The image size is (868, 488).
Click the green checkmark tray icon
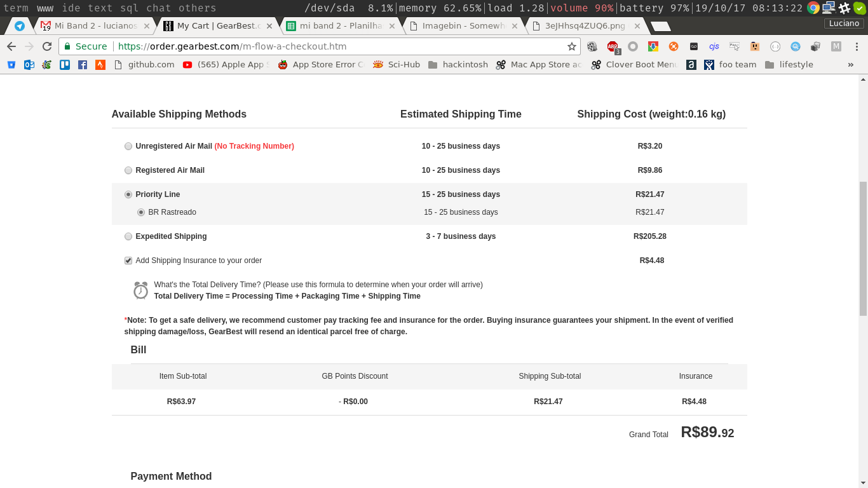click(860, 8)
